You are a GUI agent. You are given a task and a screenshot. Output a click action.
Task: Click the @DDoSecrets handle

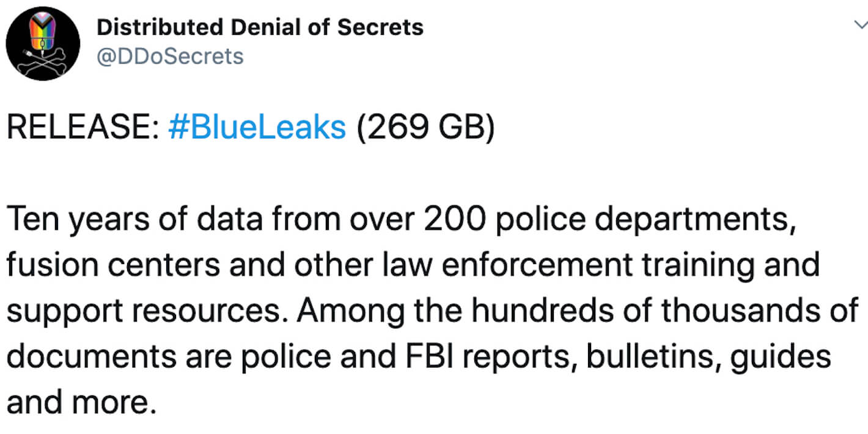[171, 56]
